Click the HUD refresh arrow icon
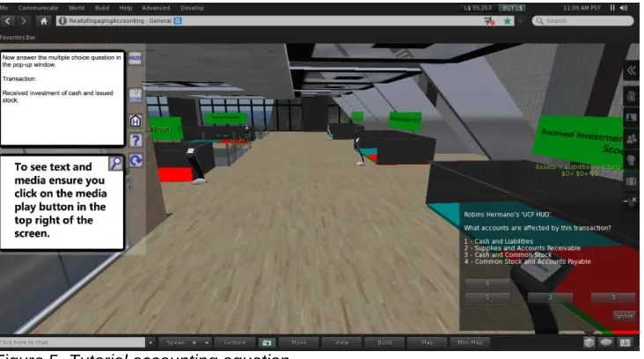Viewport: 644px width, 359px height. point(136,160)
